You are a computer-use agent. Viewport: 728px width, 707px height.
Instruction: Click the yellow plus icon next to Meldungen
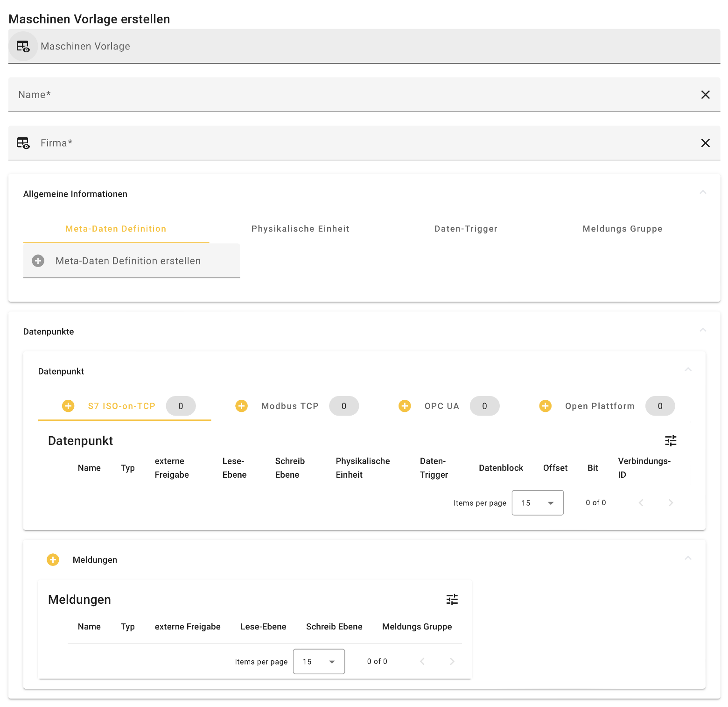[53, 559]
